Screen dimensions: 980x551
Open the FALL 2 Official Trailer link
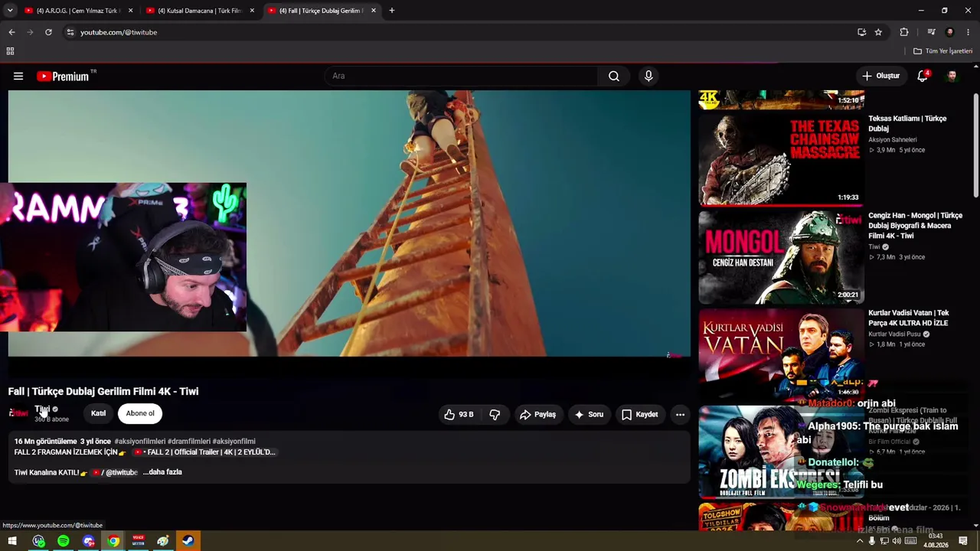click(x=204, y=452)
